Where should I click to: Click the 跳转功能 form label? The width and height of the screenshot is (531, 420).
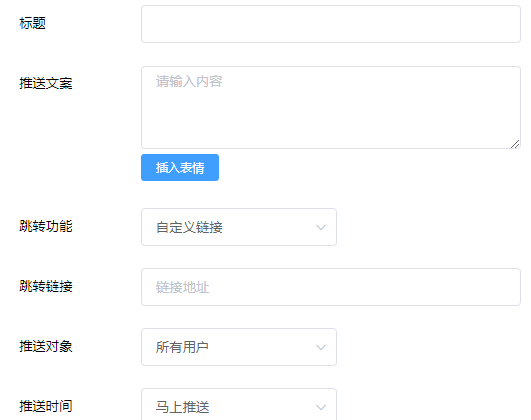pyautogui.click(x=46, y=226)
